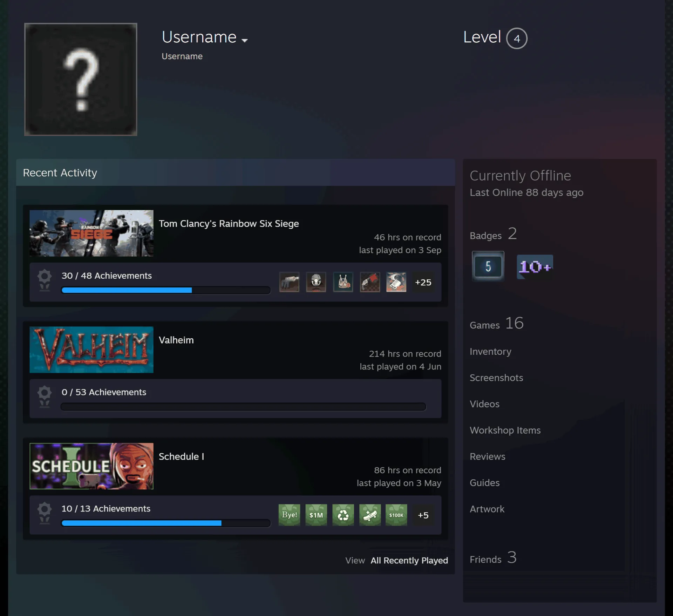Open the Workshop Items link

pyautogui.click(x=505, y=430)
